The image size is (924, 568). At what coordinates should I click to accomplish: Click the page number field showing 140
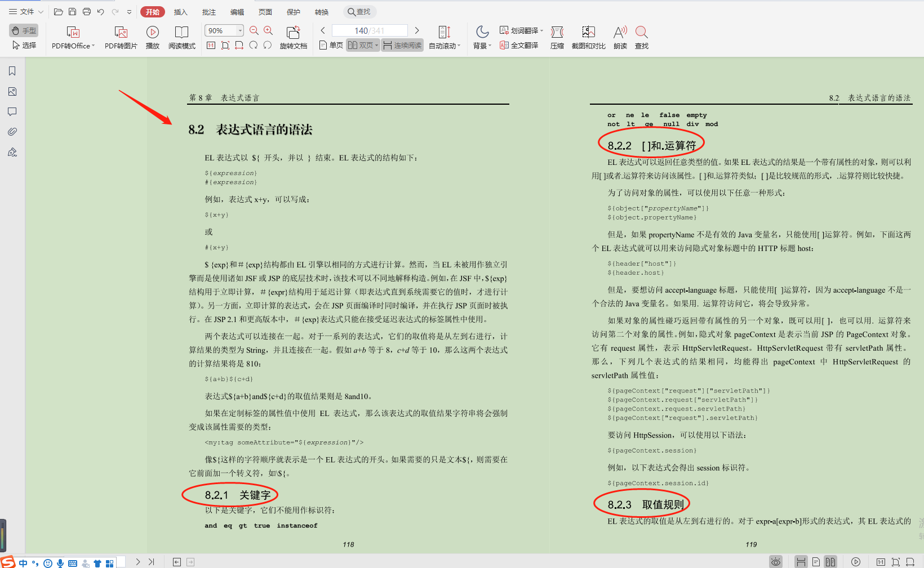pyautogui.click(x=370, y=30)
